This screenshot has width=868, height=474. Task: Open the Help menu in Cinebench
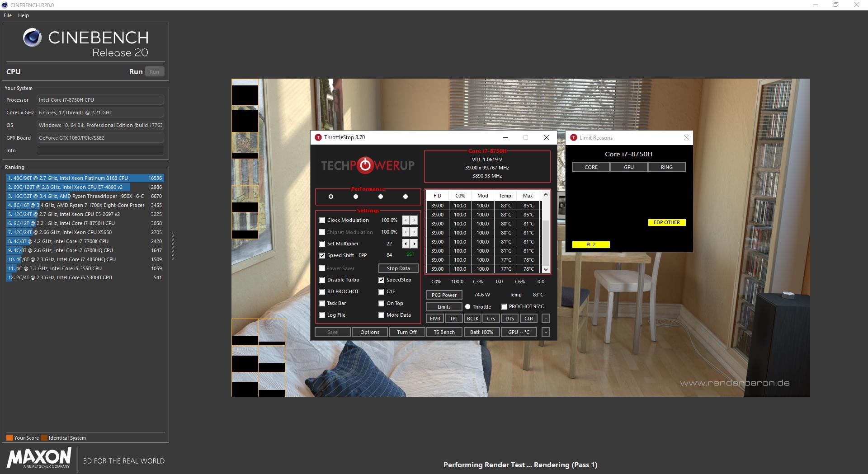(x=24, y=15)
